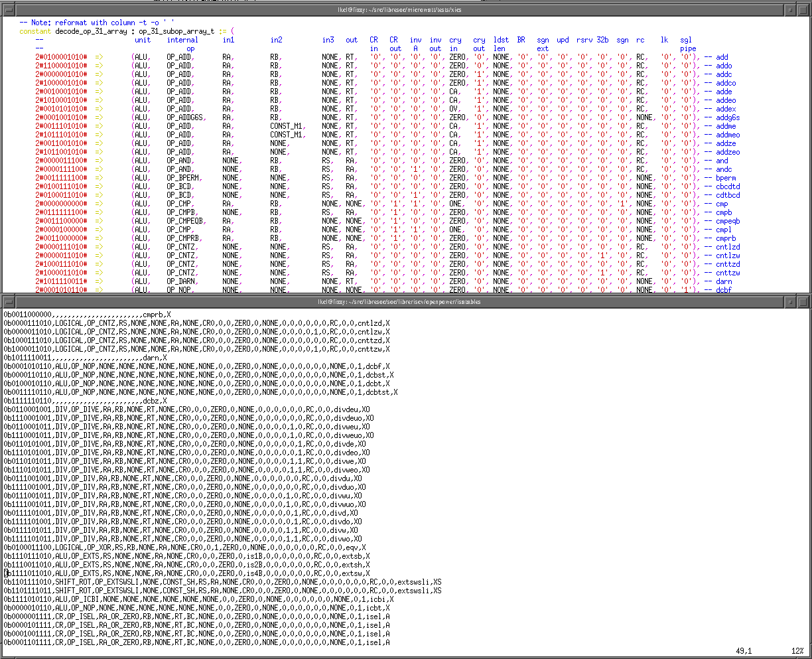812x659 pixels.
Task: Place cursor on the 'addg6s' comment
Action: click(x=728, y=117)
